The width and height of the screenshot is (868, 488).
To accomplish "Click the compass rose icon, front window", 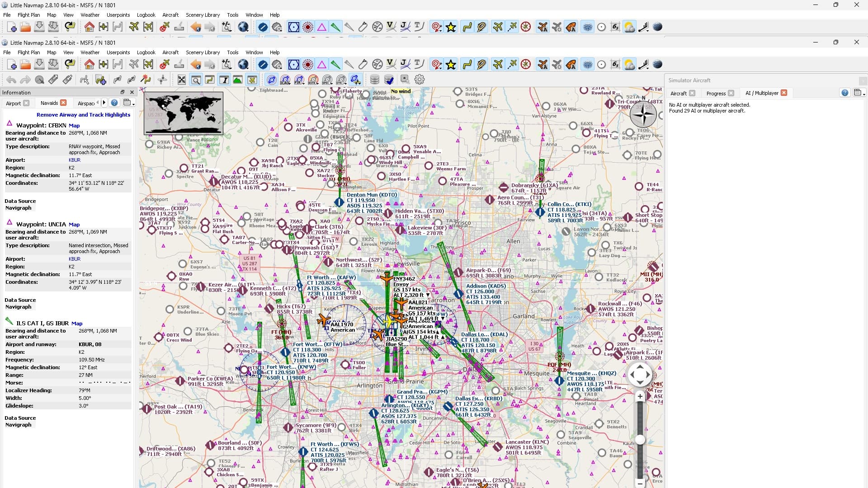I will coord(526,65).
